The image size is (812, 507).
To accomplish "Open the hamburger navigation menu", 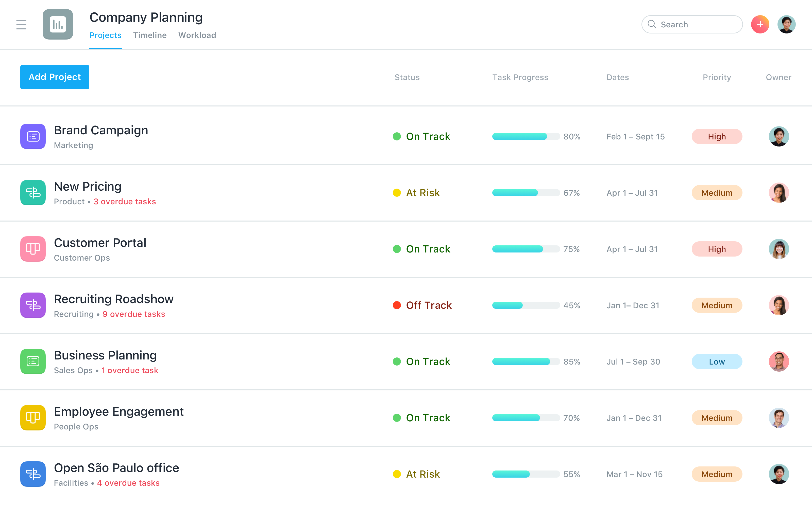I will click(21, 25).
